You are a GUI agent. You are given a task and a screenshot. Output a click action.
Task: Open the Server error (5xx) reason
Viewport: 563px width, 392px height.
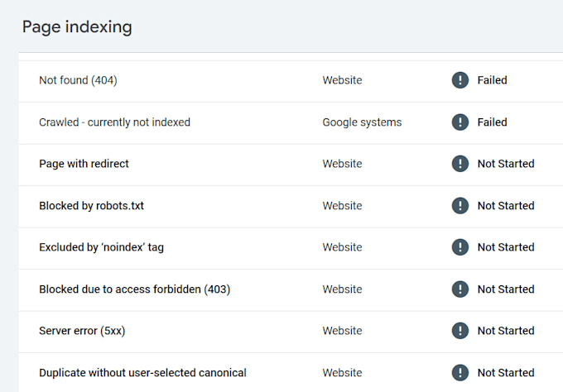82,331
